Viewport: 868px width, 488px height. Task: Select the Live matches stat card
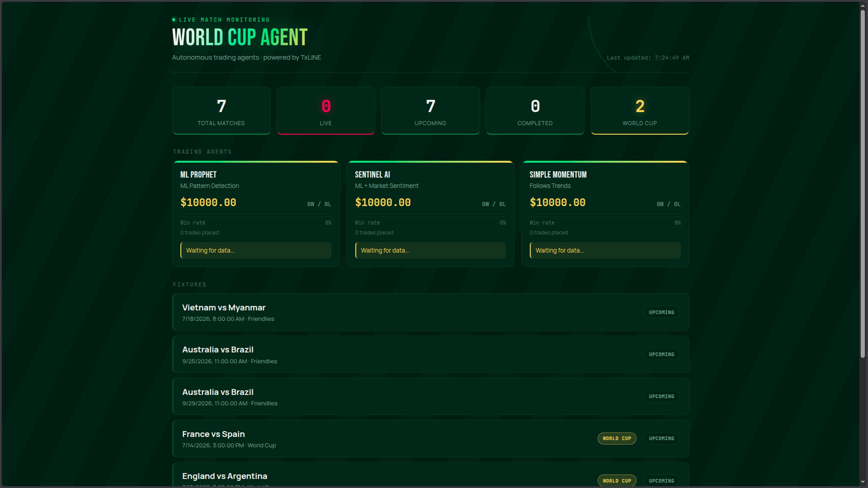click(326, 111)
